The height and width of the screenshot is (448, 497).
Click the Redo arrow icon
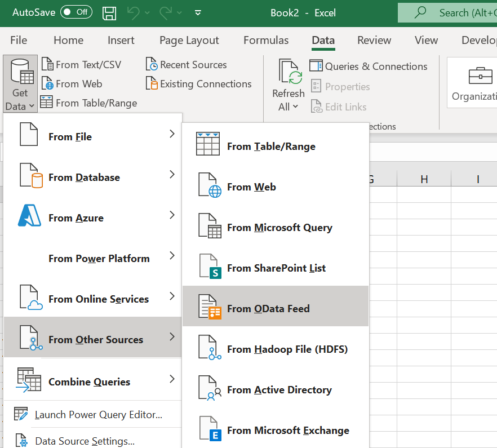point(166,13)
